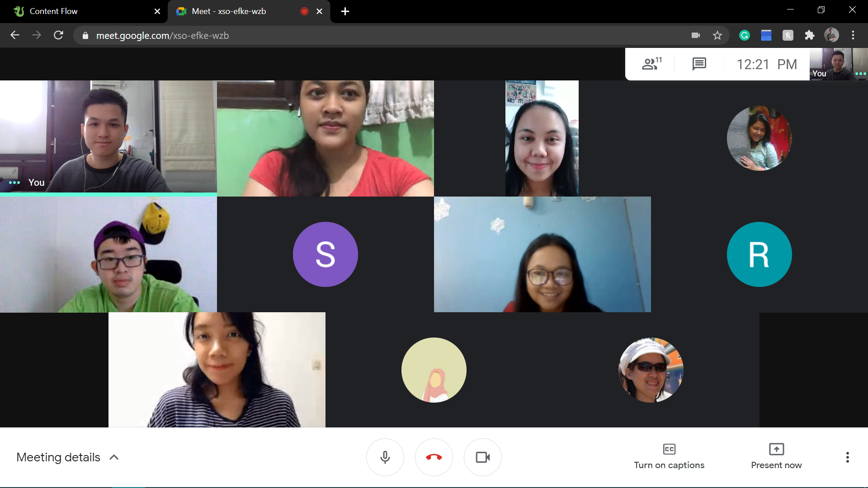Open the Extensions puzzle menu
This screenshot has height=488, width=868.
coord(810,35)
